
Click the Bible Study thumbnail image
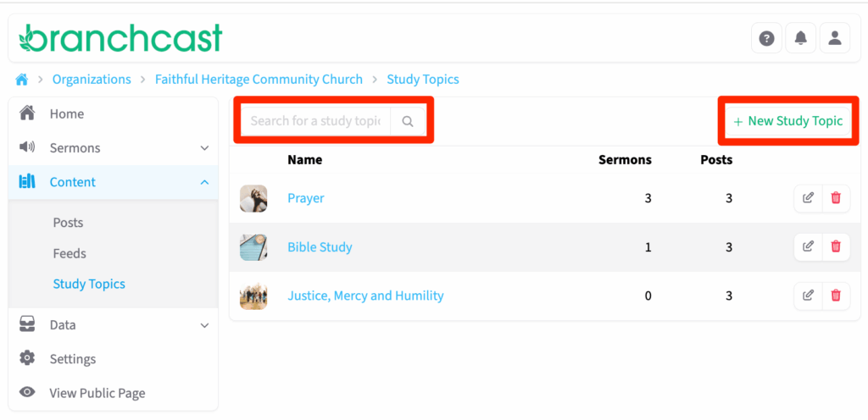[x=253, y=247]
